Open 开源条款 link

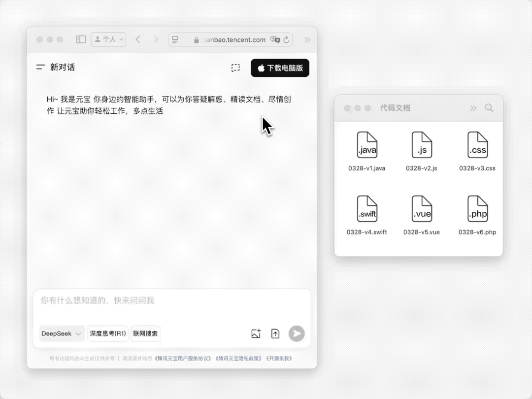click(x=279, y=358)
